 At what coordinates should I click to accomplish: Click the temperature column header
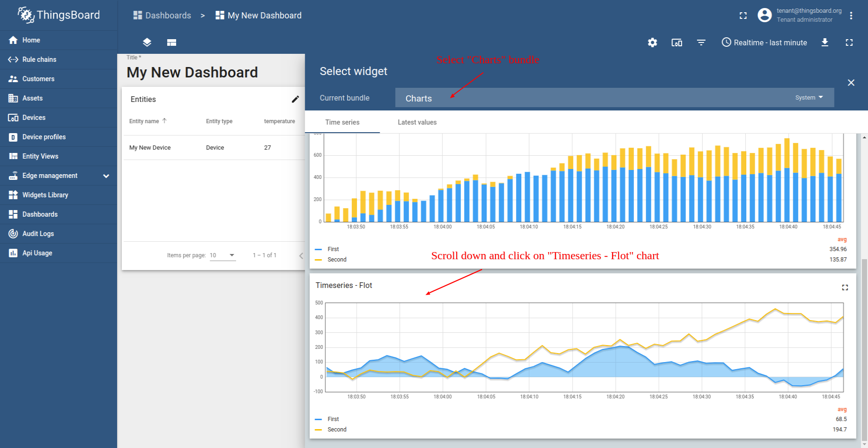click(x=279, y=121)
